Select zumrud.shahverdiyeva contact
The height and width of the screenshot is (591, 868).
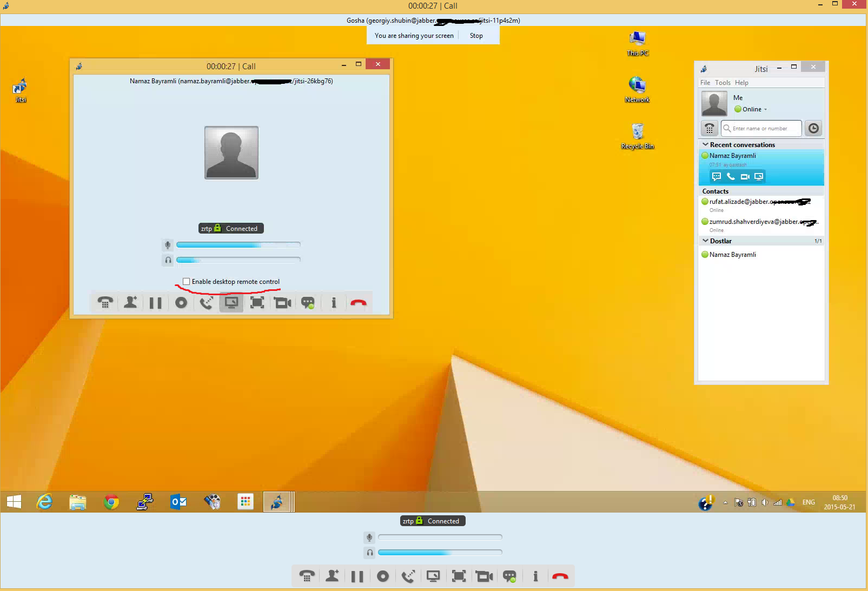coord(761,225)
